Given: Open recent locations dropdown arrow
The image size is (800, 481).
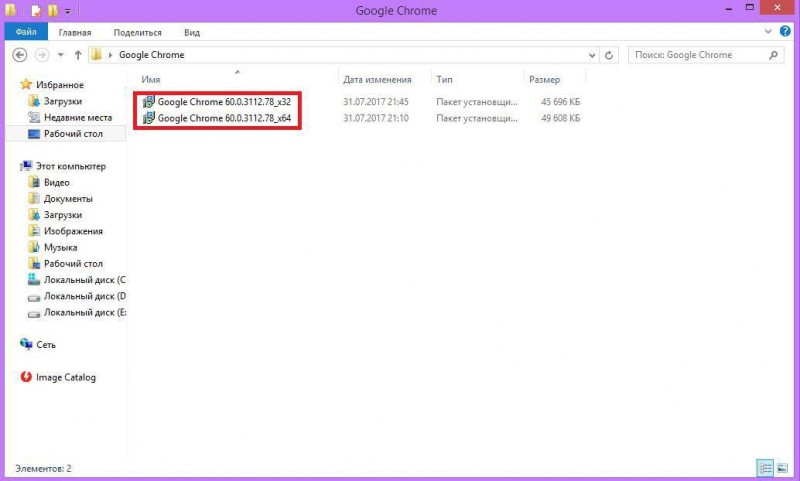Looking at the screenshot, I should 60,55.
